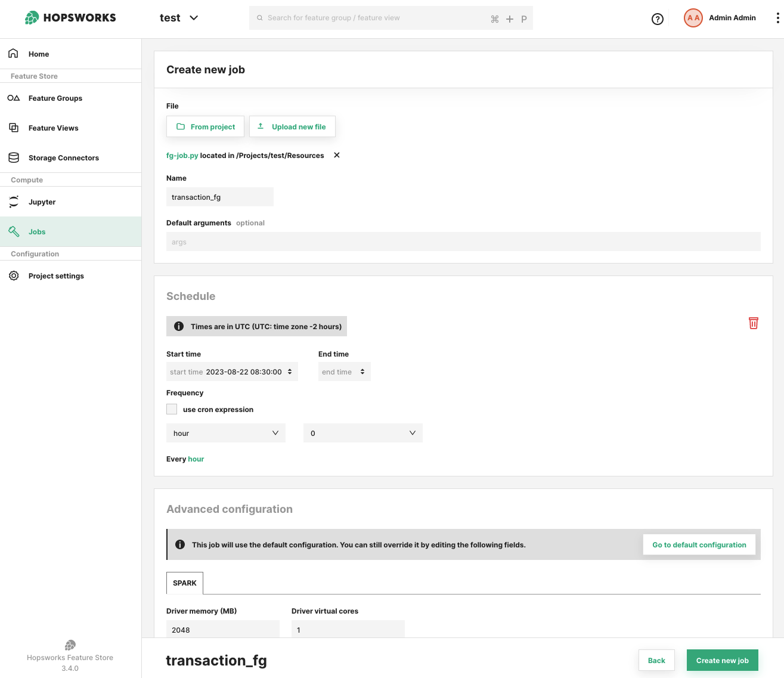Click Go to default configuration
The height and width of the screenshot is (678, 784).
point(699,544)
